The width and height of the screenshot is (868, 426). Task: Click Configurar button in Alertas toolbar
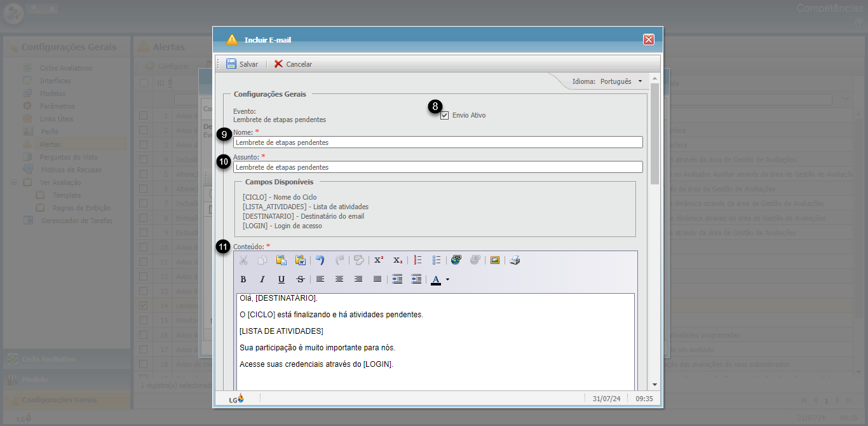(168, 66)
